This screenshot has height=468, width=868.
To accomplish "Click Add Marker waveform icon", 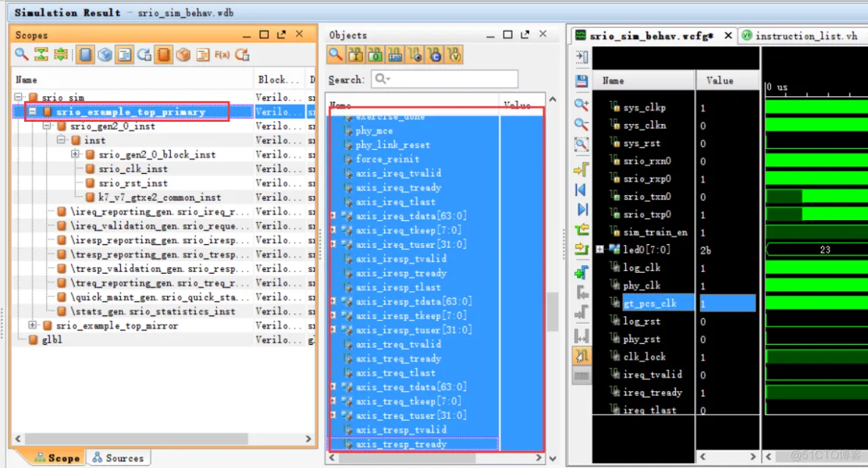I will pyautogui.click(x=581, y=272).
